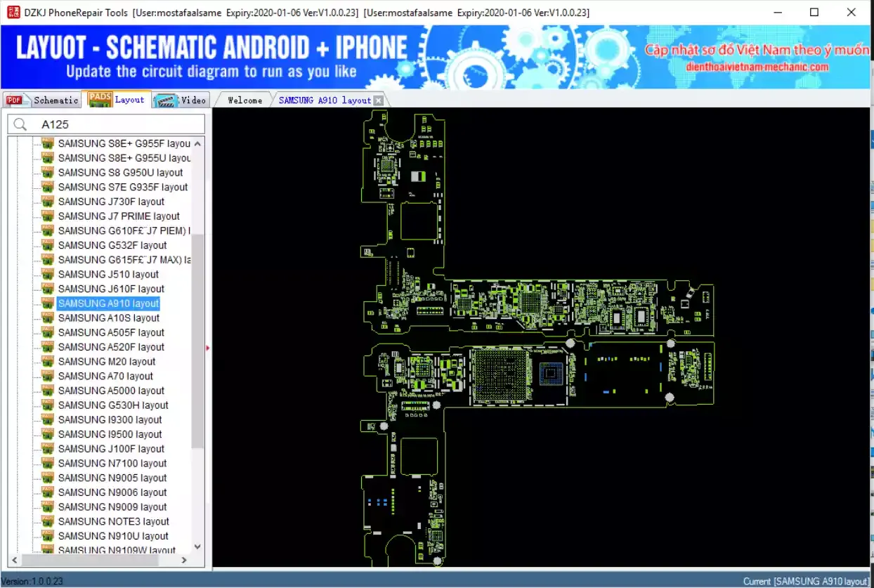Image resolution: width=874 pixels, height=588 pixels.
Task: Open SAMSUNG A505F layout
Action: pos(111,332)
